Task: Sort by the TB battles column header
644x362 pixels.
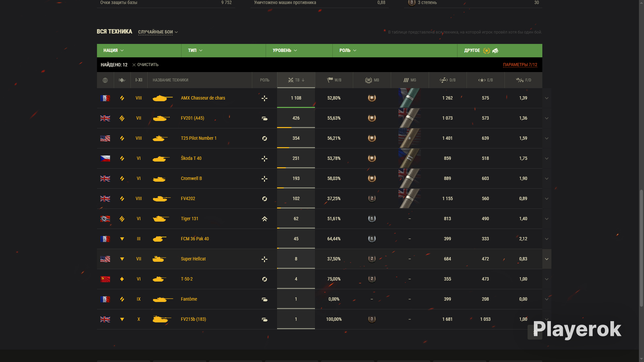Action: pyautogui.click(x=296, y=80)
